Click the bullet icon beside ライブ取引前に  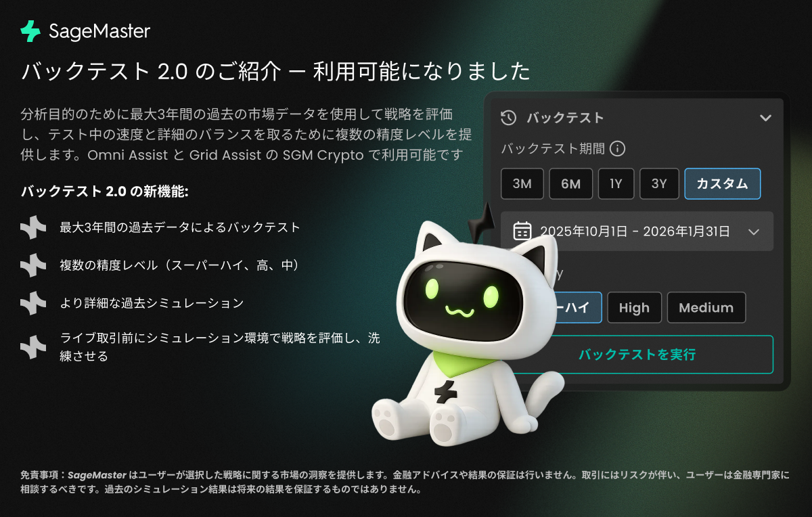click(x=33, y=347)
